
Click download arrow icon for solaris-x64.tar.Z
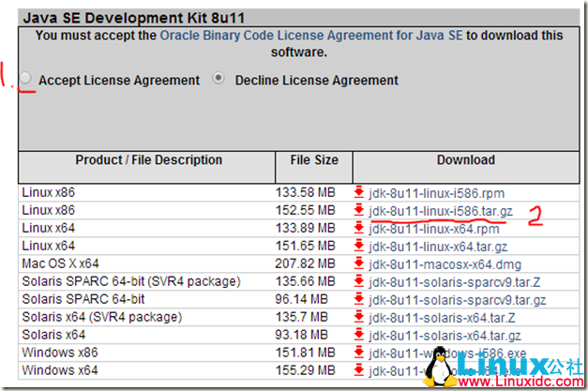[359, 317]
